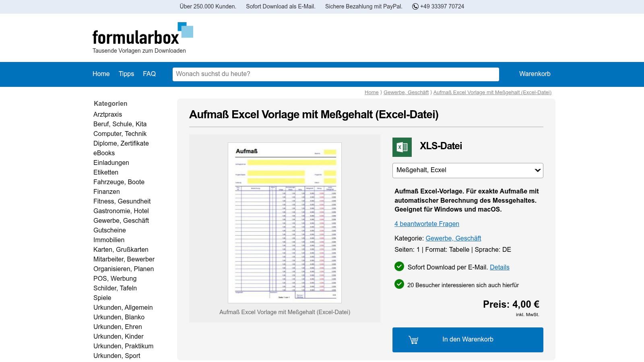
Task: Browse the Einladungen category
Action: click(x=111, y=163)
